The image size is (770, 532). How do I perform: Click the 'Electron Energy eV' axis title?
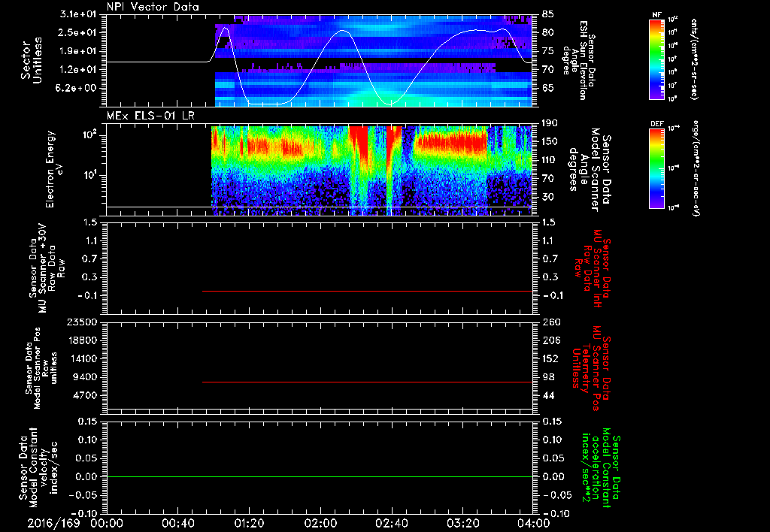(x=54, y=169)
